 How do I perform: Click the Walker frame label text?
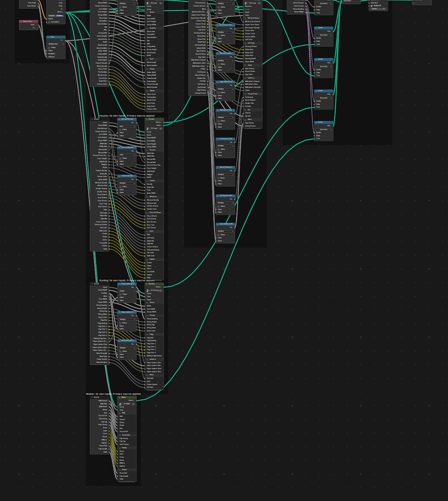click(x=113, y=394)
